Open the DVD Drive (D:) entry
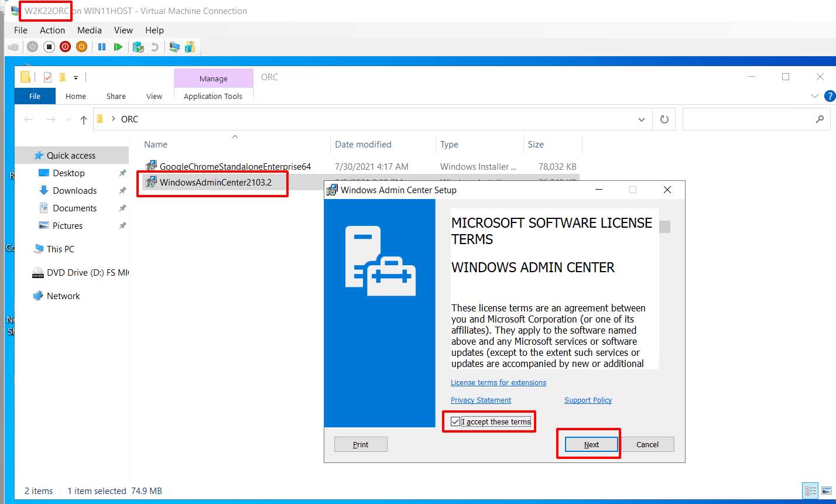The image size is (836, 504). 81,273
